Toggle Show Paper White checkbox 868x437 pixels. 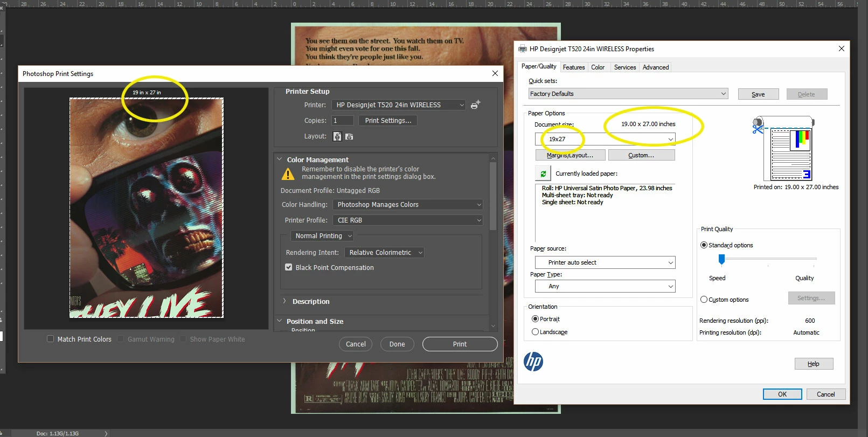pyautogui.click(x=183, y=339)
